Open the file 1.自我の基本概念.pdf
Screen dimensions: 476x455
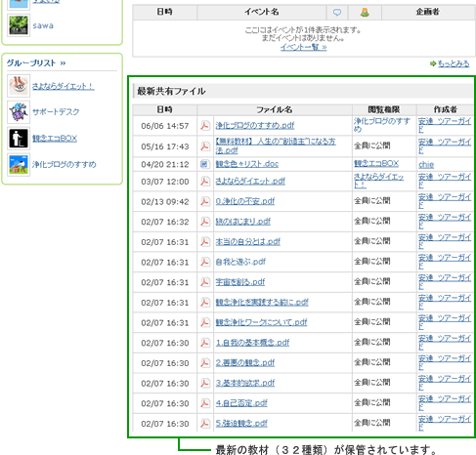click(x=252, y=343)
